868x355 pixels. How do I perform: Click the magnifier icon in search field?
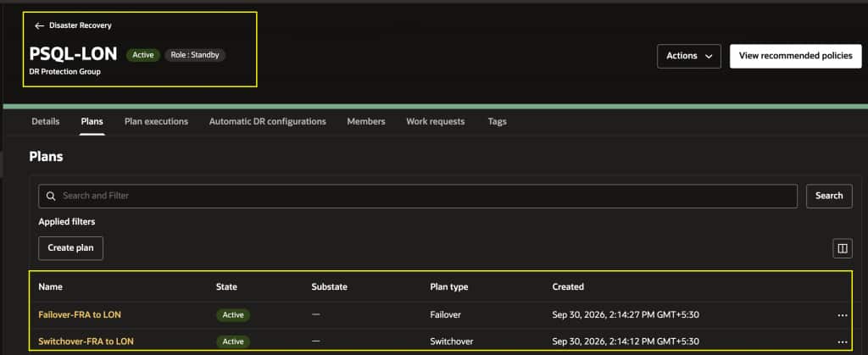click(51, 196)
